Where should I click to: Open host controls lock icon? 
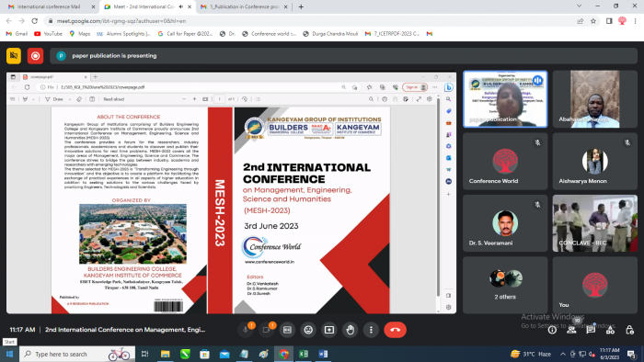629,330
